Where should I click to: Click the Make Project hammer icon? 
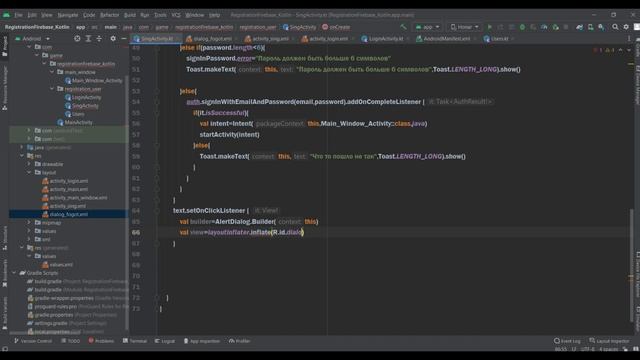(x=403, y=27)
